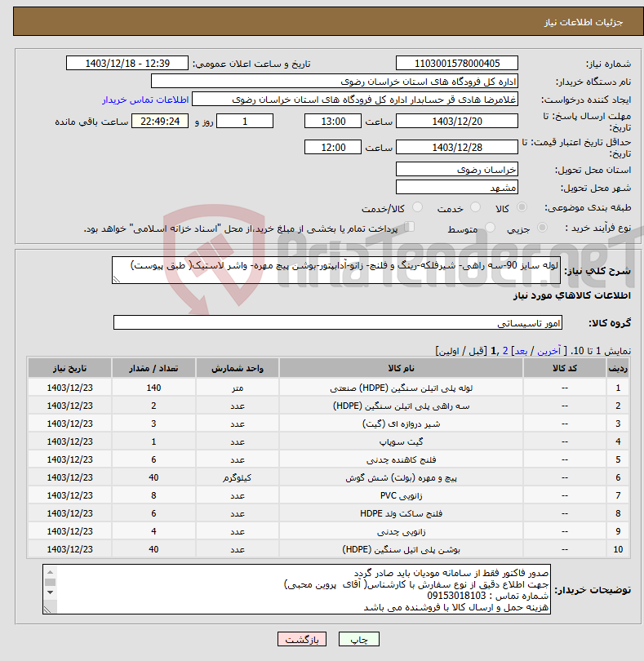Click the remaining days field showing 1

245,122
